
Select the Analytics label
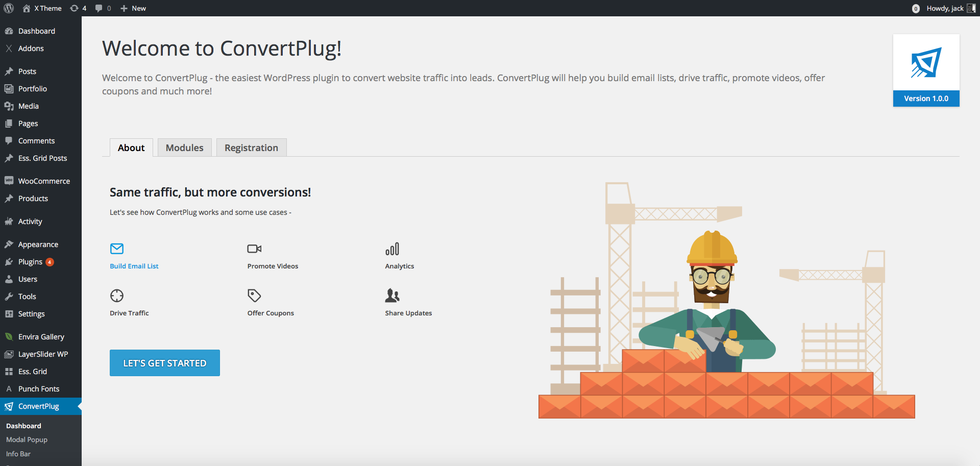(x=400, y=266)
